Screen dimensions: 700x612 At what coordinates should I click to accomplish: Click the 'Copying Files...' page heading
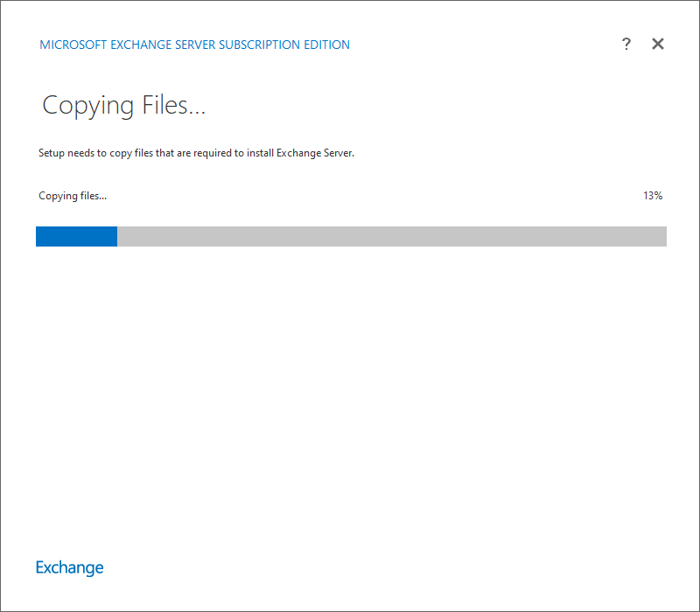pos(123,106)
